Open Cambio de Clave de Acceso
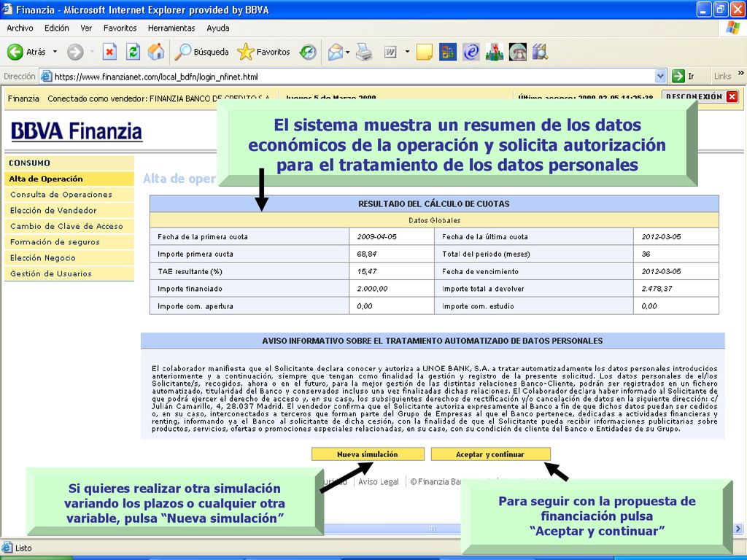The image size is (747, 560). [69, 227]
